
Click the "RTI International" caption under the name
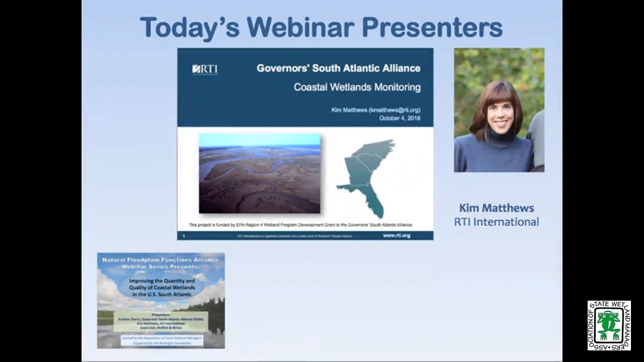pyautogui.click(x=496, y=222)
